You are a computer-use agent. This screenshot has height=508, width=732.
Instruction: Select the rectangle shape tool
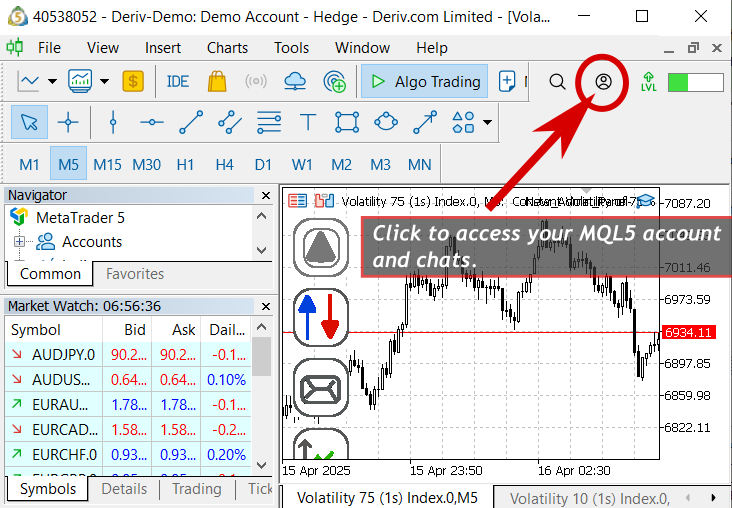[x=347, y=122]
